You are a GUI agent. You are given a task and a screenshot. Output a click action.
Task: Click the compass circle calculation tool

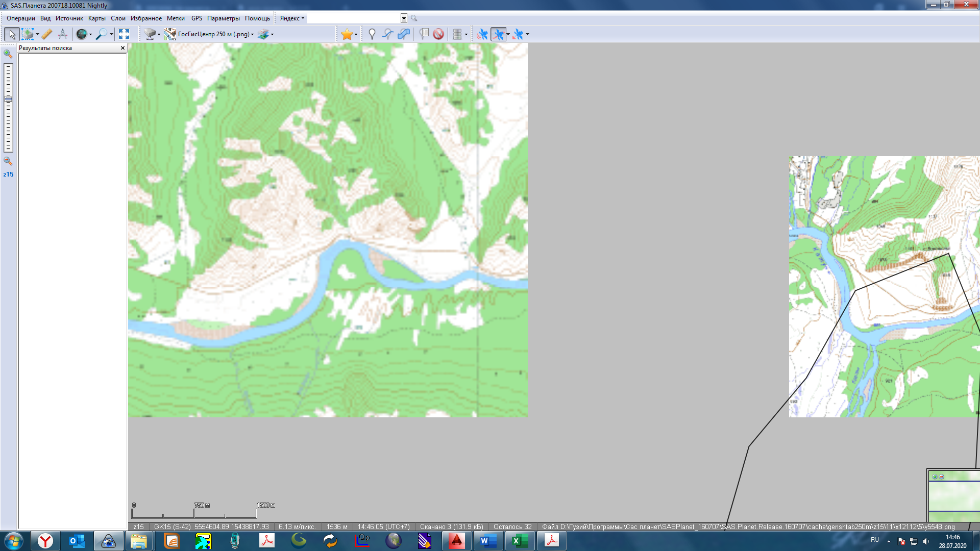(63, 34)
